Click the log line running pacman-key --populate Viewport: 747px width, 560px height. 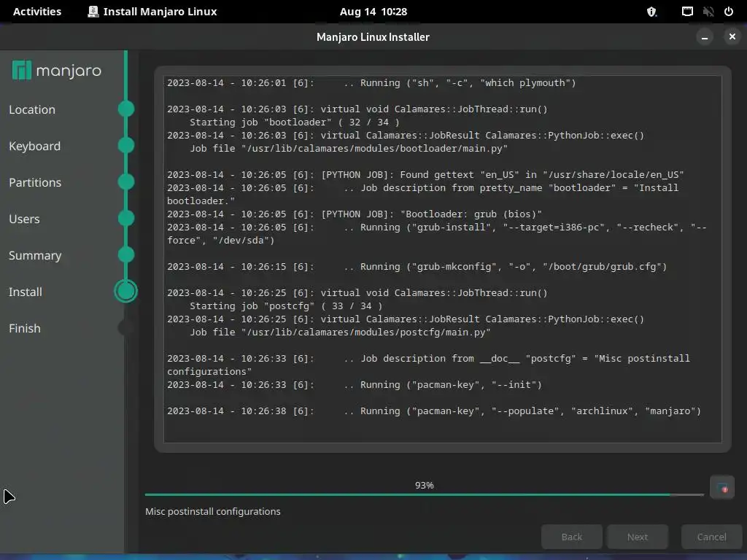tap(434, 411)
